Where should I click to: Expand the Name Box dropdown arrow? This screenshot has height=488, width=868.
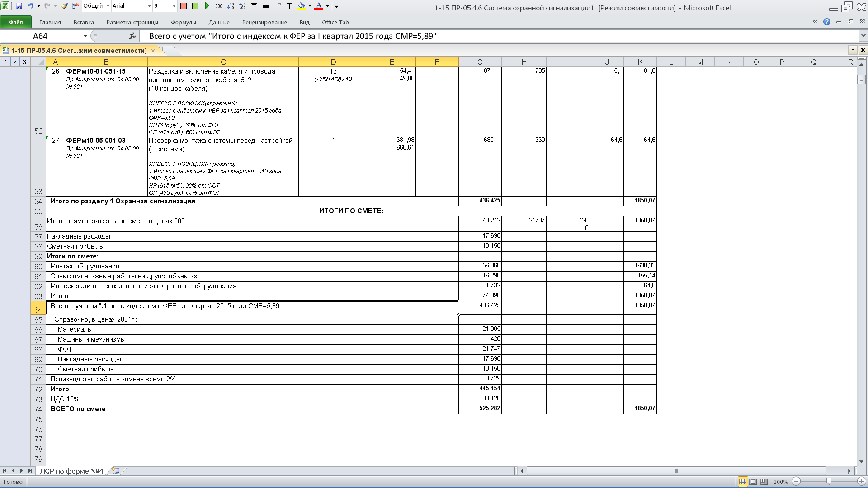(x=85, y=36)
